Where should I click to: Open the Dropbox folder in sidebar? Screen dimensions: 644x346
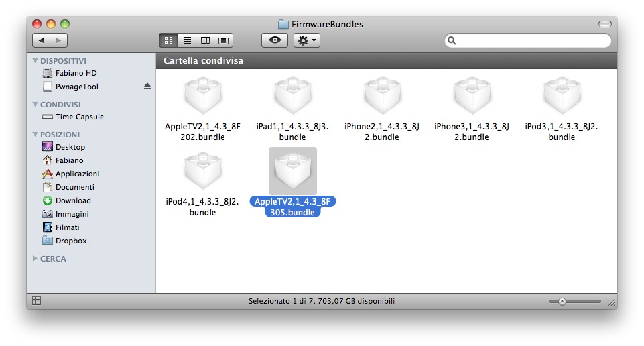70,241
